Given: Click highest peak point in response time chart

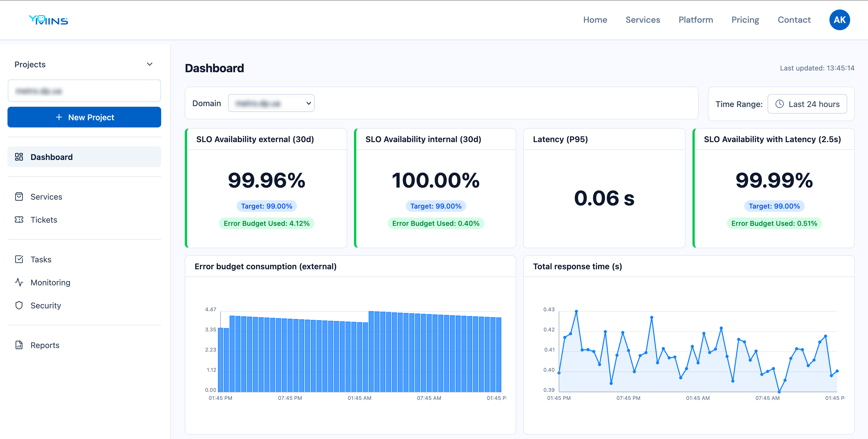Looking at the screenshot, I should (576, 312).
